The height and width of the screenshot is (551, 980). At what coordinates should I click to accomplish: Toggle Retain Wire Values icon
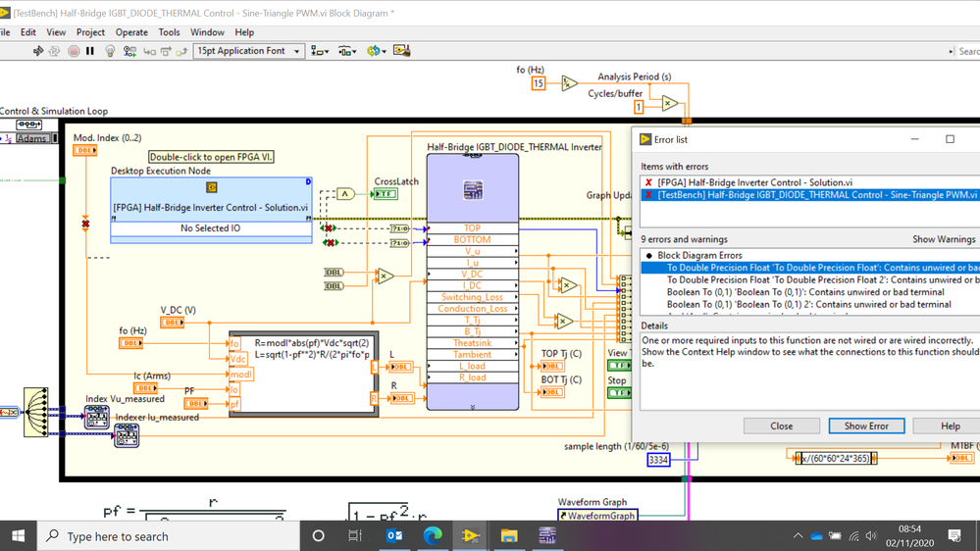pyautogui.click(x=130, y=51)
